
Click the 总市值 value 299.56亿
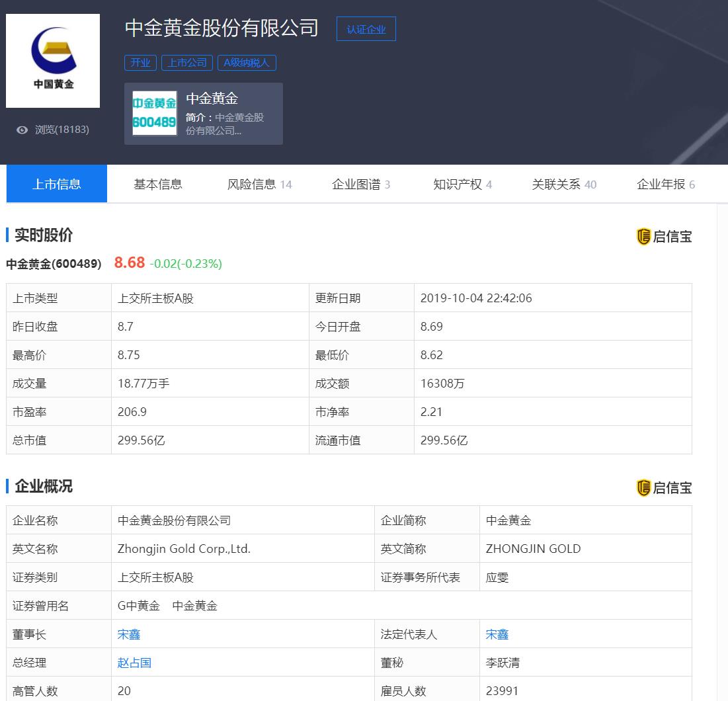(141, 440)
